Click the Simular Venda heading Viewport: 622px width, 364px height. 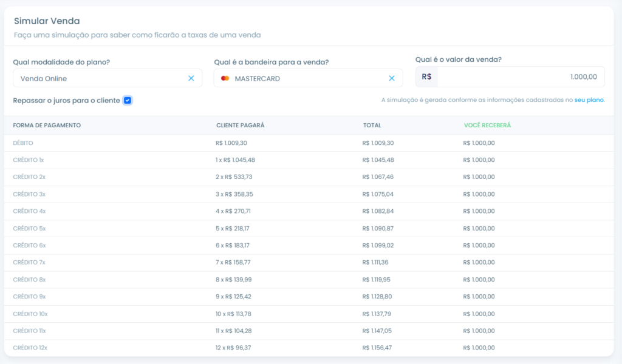[x=47, y=21]
